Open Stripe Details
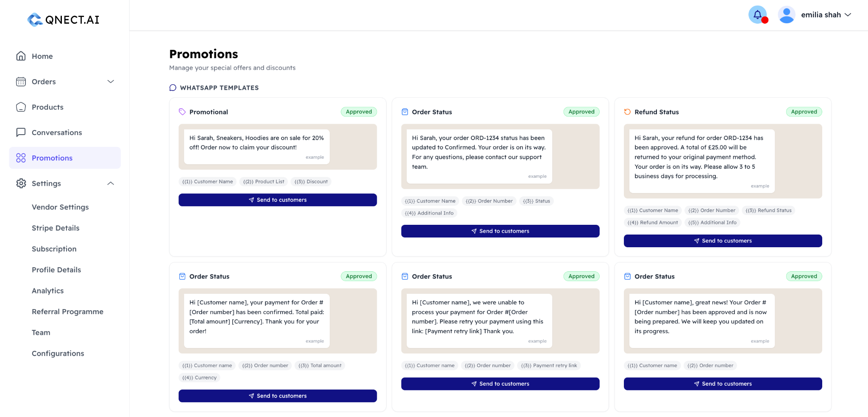868x417 pixels. click(56, 228)
